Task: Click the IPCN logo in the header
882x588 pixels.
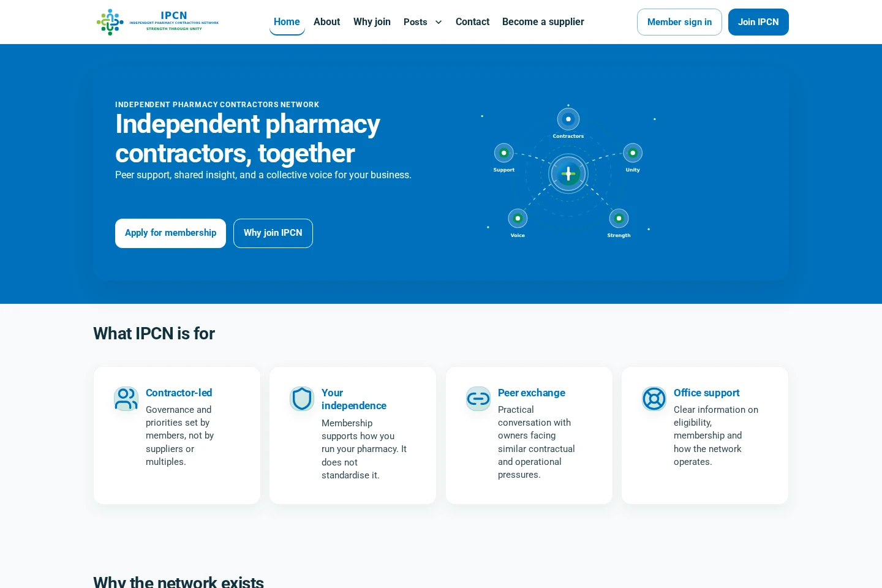Action: click(157, 22)
